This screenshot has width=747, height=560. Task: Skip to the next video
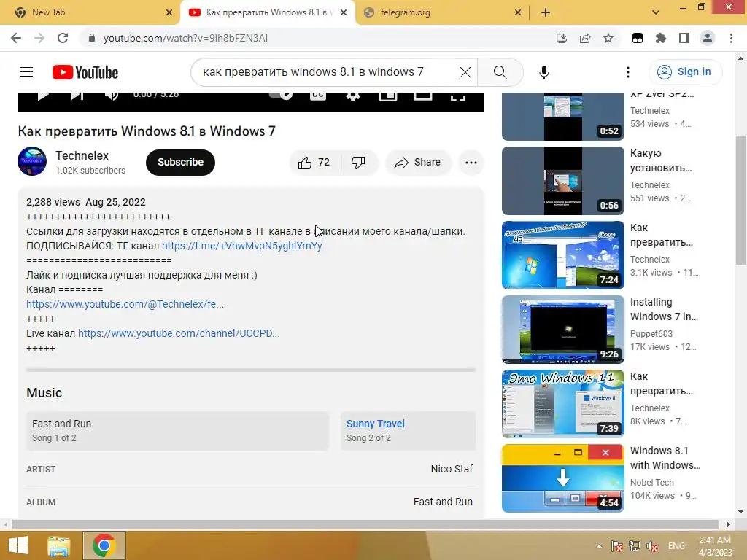click(x=77, y=96)
